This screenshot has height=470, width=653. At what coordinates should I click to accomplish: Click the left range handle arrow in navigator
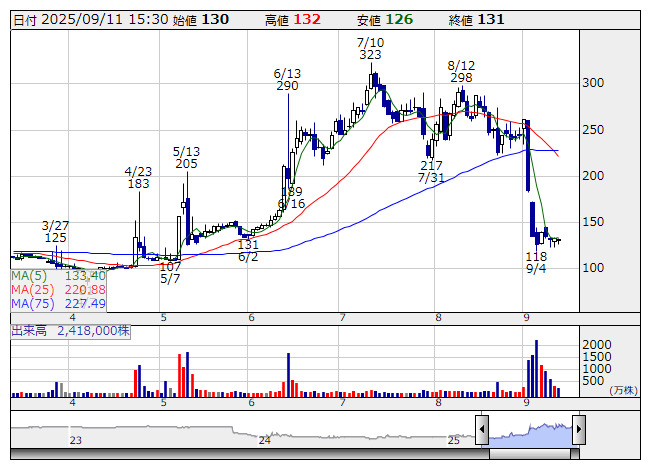tap(482, 431)
